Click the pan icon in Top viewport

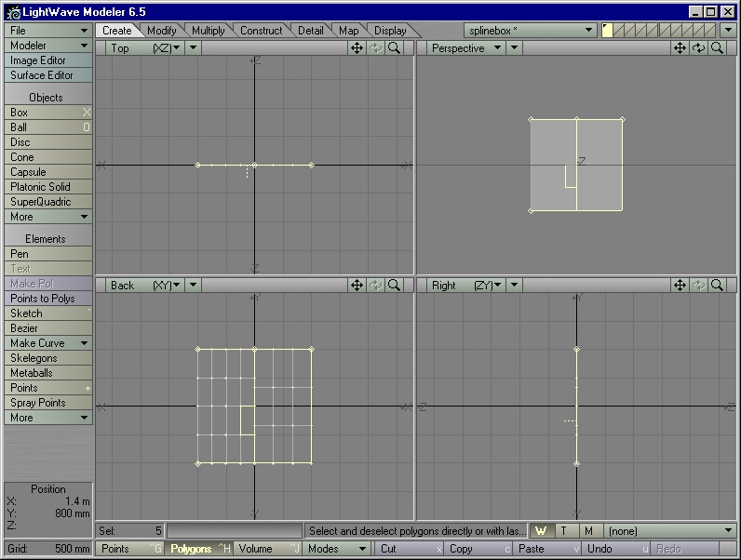click(357, 48)
